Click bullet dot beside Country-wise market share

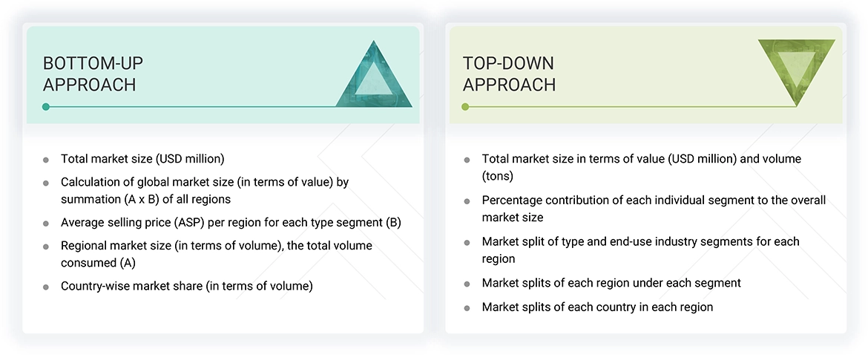(x=46, y=287)
